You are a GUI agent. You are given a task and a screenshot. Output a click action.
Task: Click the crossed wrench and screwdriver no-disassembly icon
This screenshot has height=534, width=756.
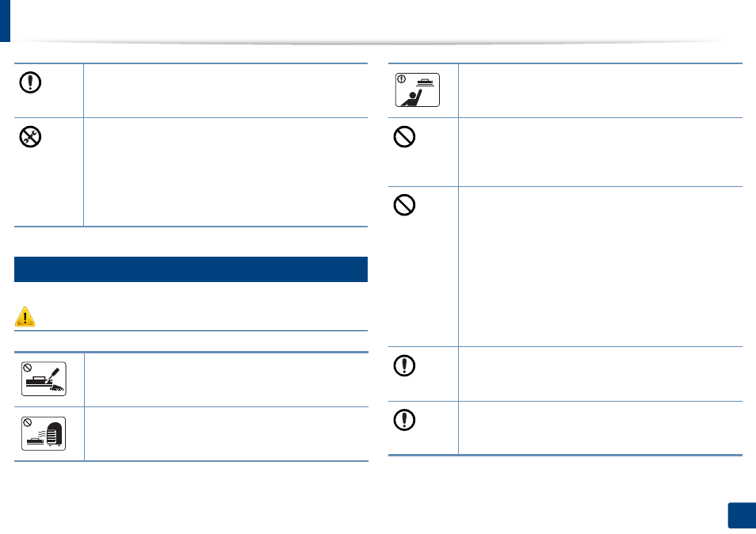tap(30, 137)
